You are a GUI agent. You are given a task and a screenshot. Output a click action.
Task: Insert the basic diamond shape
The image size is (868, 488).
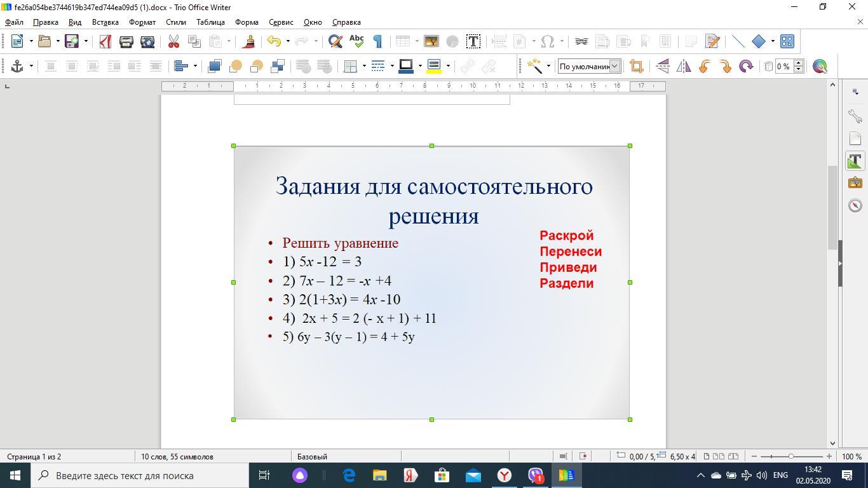[x=759, y=41]
